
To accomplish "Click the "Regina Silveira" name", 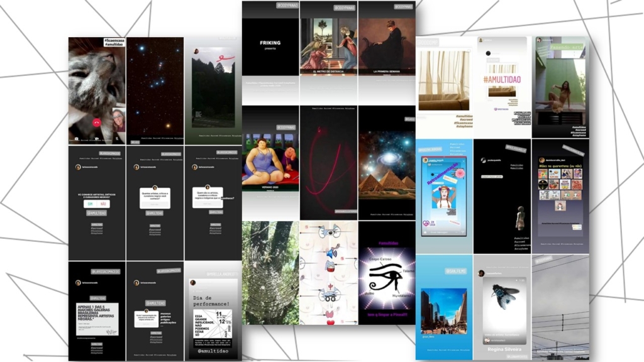I will [504, 349].
